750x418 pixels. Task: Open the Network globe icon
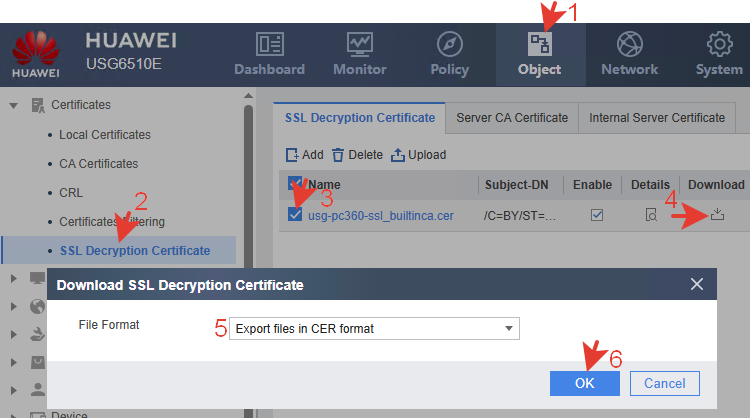[629, 44]
